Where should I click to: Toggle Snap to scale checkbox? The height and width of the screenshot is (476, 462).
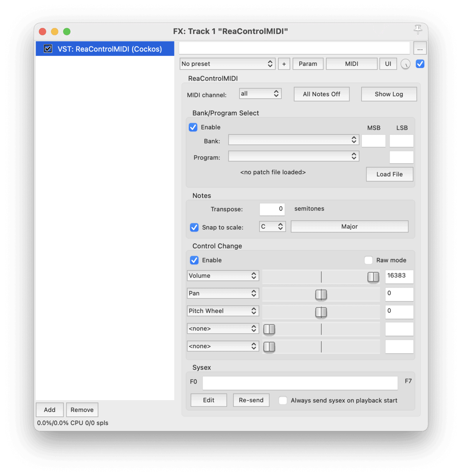click(x=194, y=227)
